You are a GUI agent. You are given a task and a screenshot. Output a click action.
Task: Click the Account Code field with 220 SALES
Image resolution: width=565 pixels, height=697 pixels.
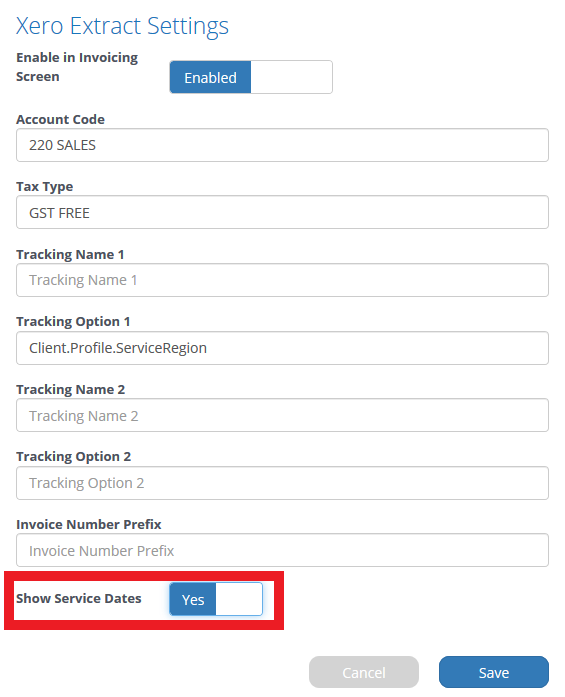[282, 145]
